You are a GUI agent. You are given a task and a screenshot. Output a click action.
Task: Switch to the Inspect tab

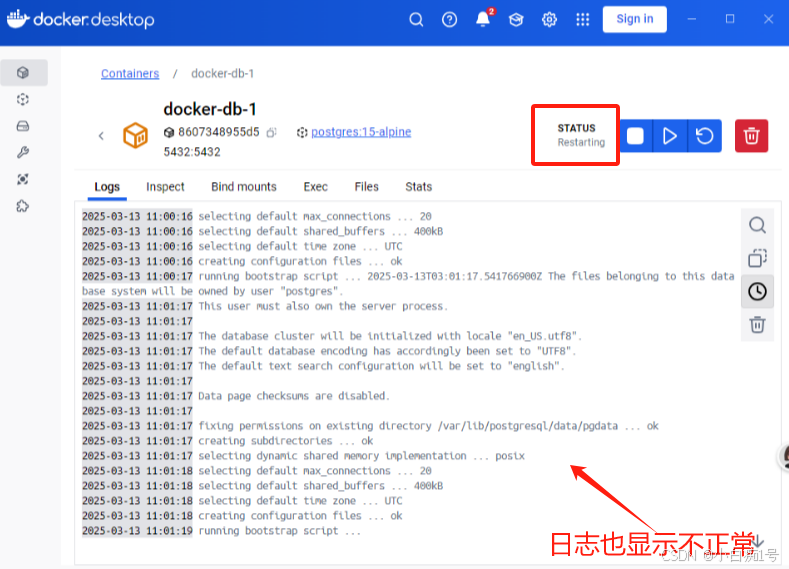coord(165,187)
